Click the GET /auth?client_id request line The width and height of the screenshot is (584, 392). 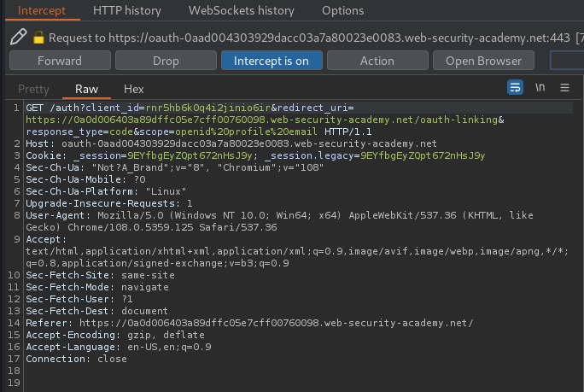pyautogui.click(x=190, y=108)
